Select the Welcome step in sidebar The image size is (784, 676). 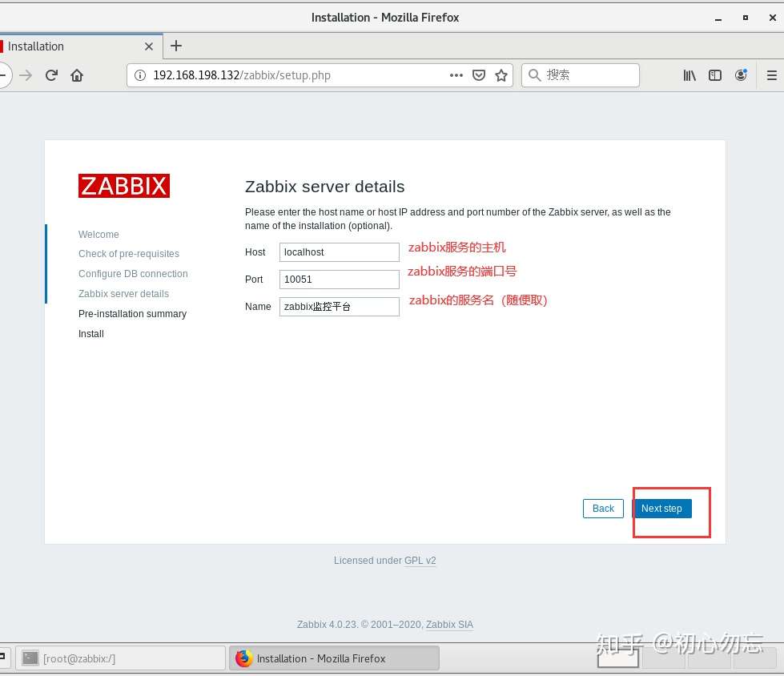tap(99, 235)
